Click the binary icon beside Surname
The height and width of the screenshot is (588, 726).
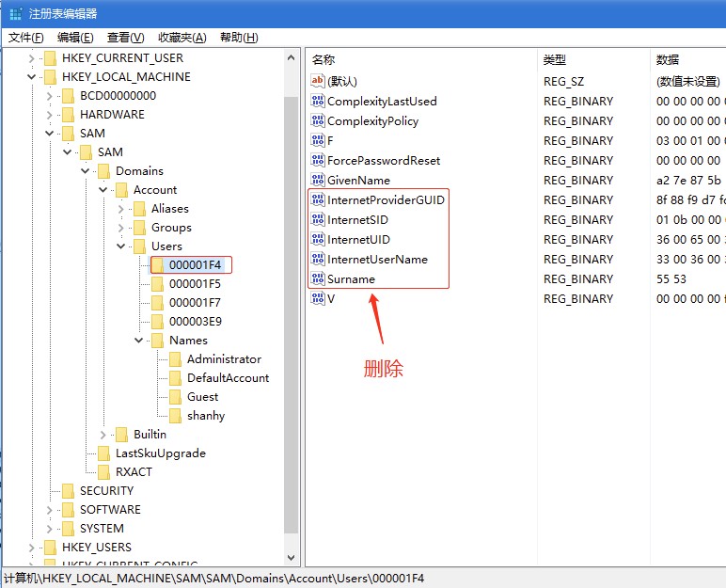[318, 278]
